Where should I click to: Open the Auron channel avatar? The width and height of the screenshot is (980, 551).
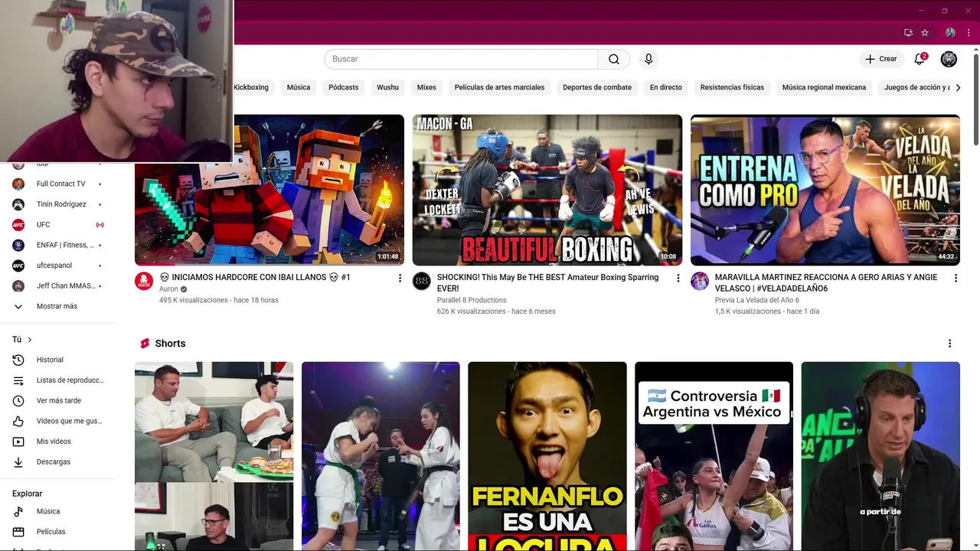144,281
